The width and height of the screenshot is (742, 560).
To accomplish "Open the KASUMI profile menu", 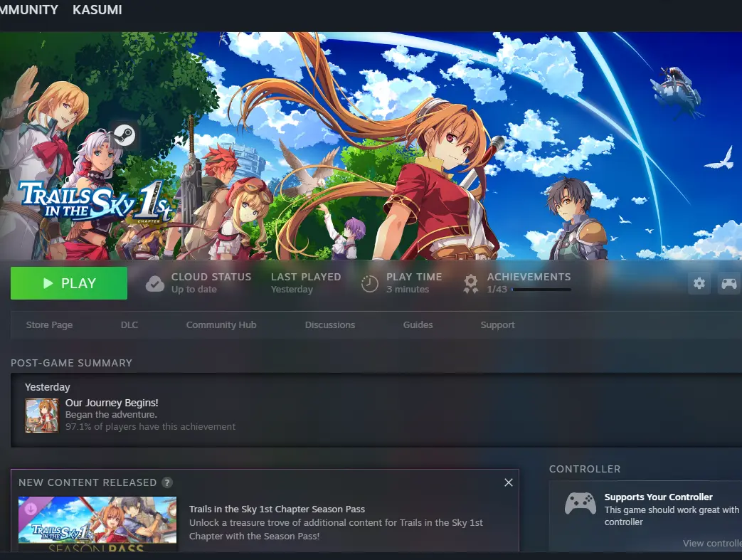I will pos(97,9).
